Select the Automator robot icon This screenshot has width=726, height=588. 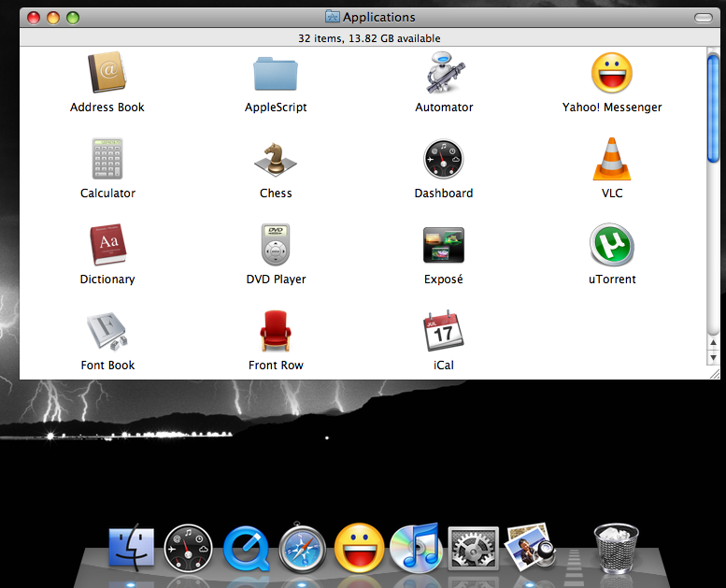click(x=444, y=73)
